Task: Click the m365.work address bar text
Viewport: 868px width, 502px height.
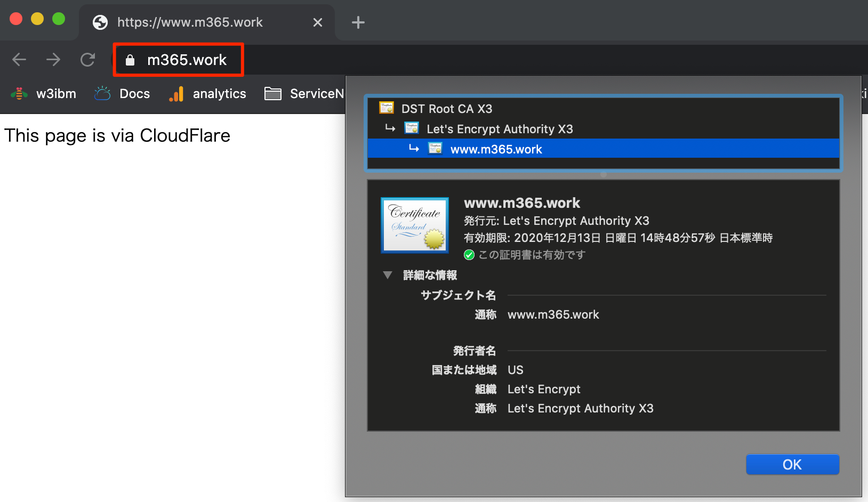Action: pyautogui.click(x=187, y=60)
